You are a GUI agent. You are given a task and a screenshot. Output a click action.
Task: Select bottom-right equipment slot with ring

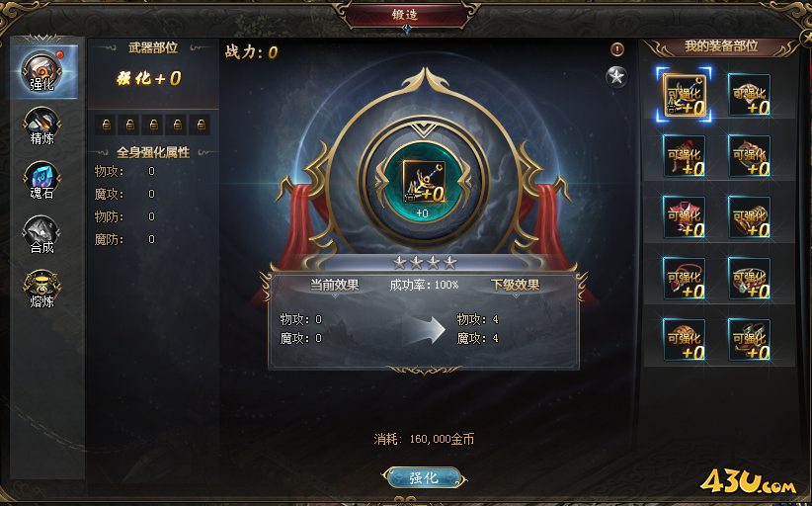(x=749, y=340)
